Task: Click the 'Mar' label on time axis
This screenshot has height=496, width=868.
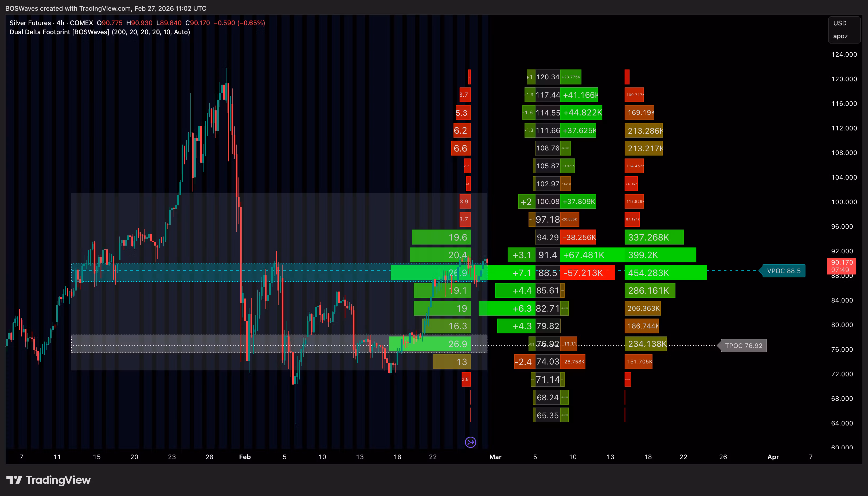Action: [x=495, y=457]
